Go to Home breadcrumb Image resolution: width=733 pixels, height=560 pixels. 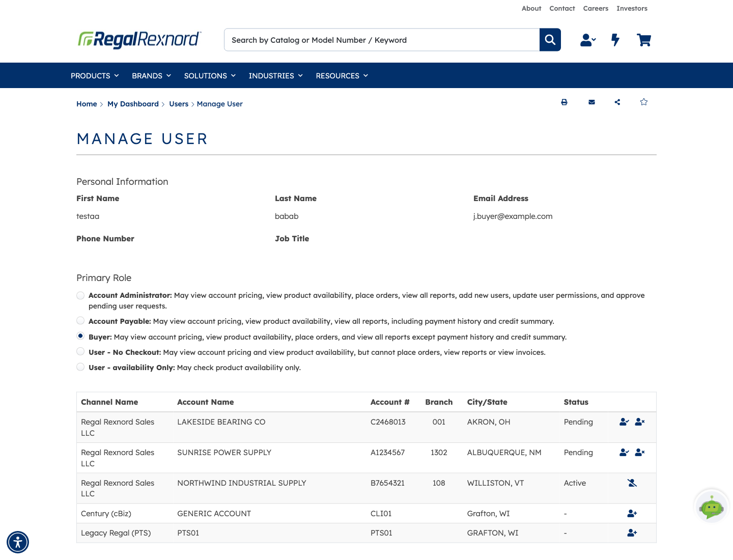[x=87, y=104]
